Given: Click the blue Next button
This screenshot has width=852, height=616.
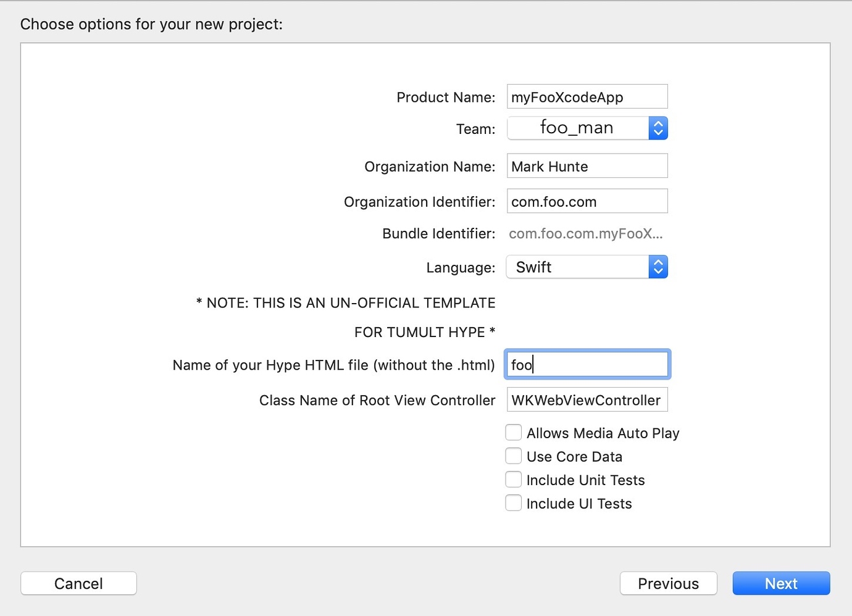Looking at the screenshot, I should [x=781, y=583].
